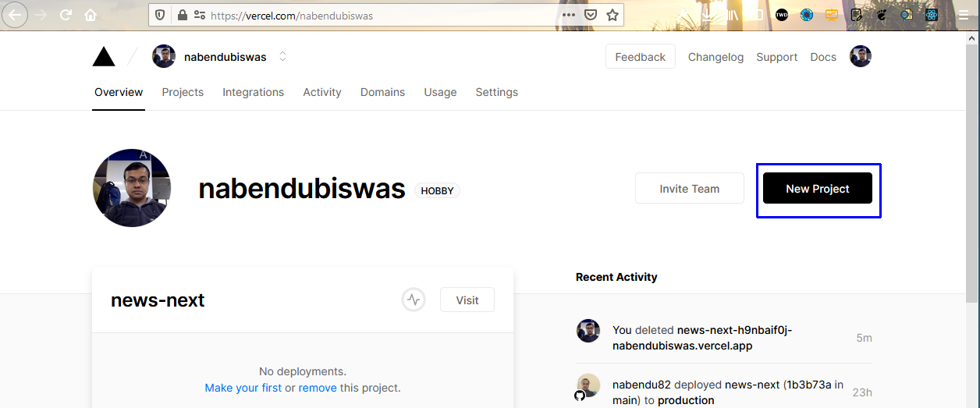
Task: Open the tracking protection shield icon
Action: (x=160, y=15)
